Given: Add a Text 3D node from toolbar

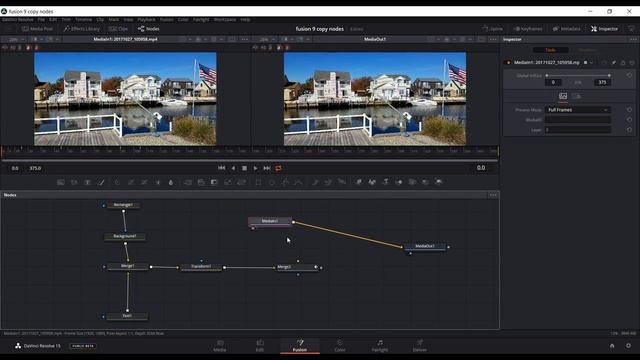Looking at the screenshot, I should 385,182.
